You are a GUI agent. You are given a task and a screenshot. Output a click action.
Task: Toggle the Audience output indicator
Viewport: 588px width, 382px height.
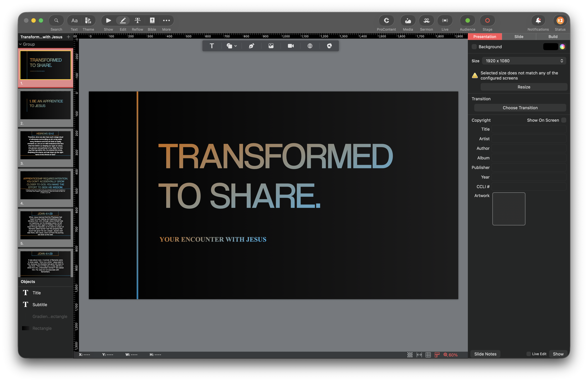point(467,20)
